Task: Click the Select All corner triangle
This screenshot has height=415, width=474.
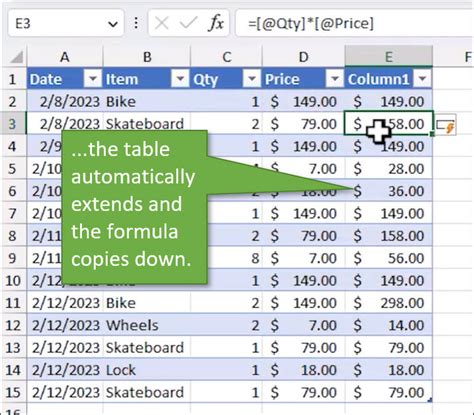Action: click(x=16, y=57)
